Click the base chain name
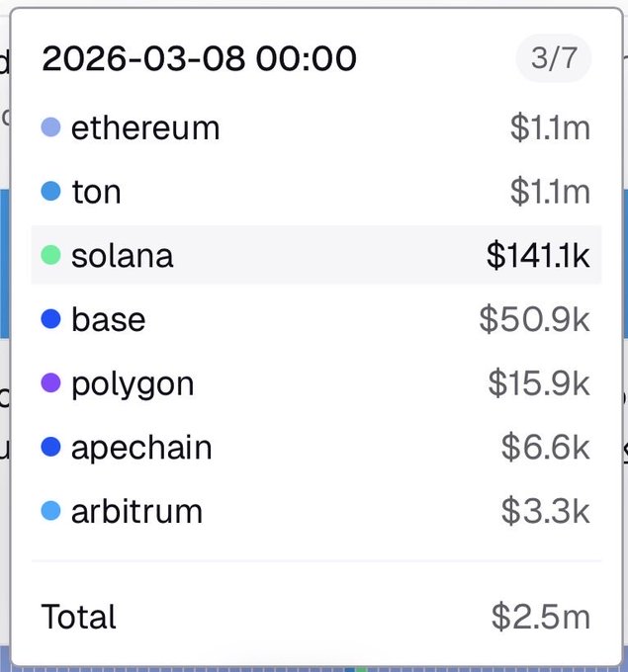This screenshot has height=672, width=628. 108,319
